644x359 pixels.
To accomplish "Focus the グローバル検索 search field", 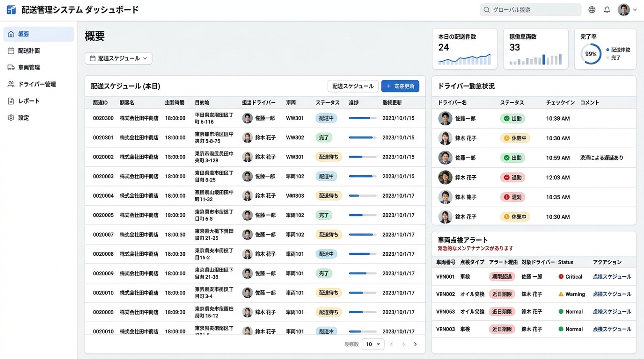I will click(531, 10).
